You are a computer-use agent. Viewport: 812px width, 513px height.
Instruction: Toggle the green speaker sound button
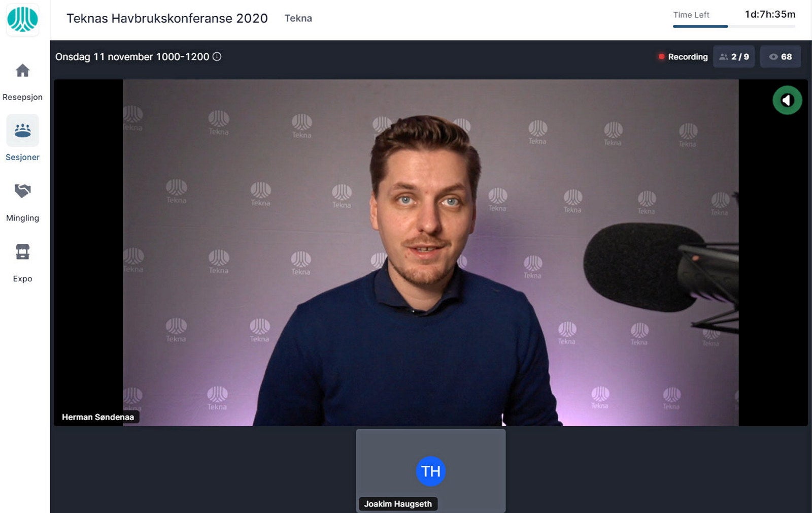(x=787, y=100)
